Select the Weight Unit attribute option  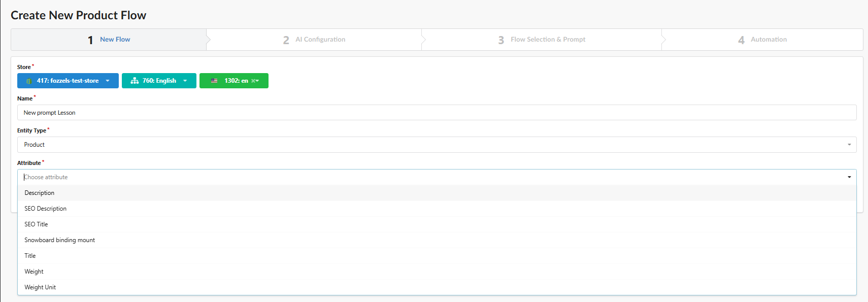(437, 287)
